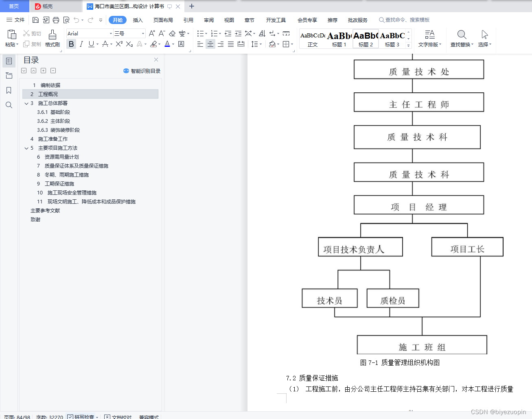Screen dimensions: 532x419
Task: Apply subscript X₂ formatting
Action: click(x=129, y=44)
